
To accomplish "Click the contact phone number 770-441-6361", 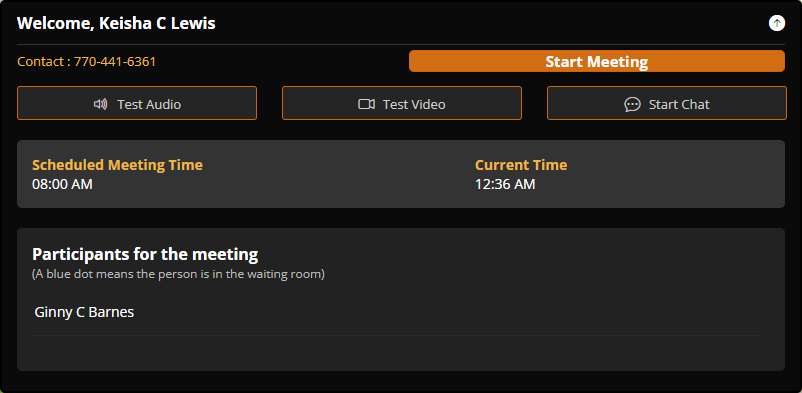I will click(x=115, y=62).
